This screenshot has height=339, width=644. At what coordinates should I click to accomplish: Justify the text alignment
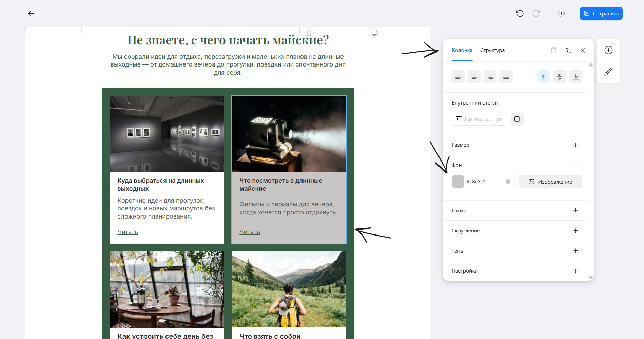506,77
